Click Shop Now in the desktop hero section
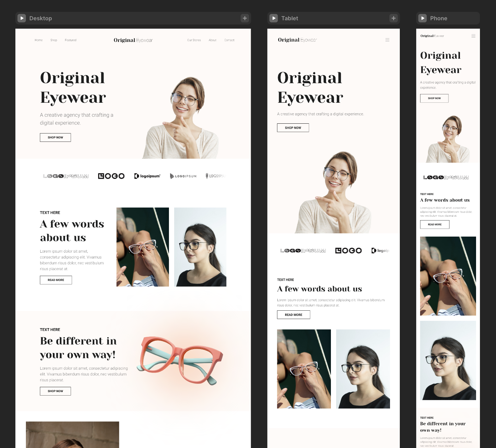 coord(55,137)
